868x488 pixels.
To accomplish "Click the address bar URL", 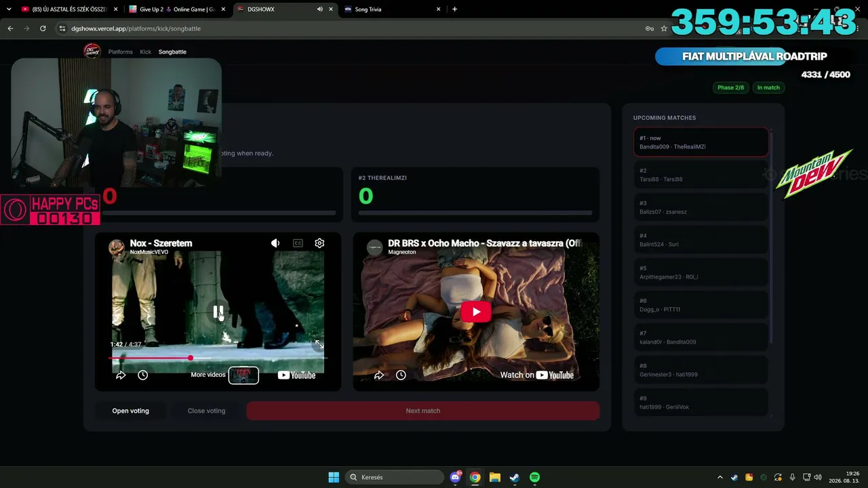I will [136, 28].
